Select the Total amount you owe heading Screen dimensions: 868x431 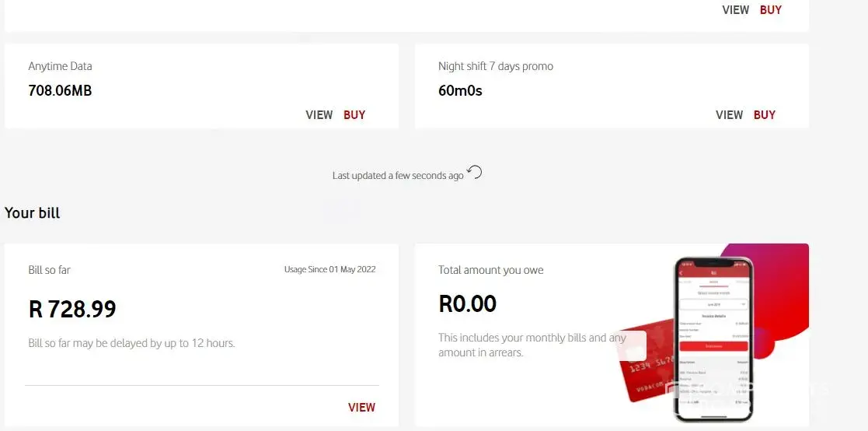(x=491, y=270)
